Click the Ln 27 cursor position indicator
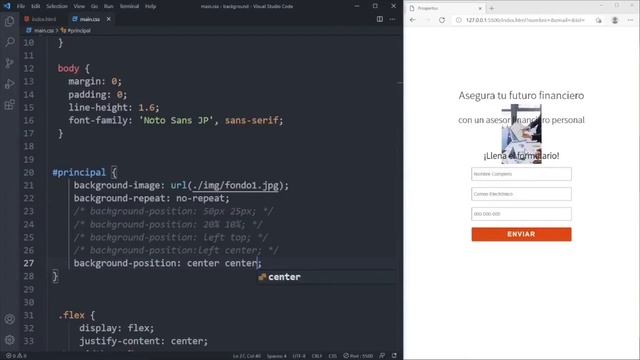640x360 pixels. pos(247,356)
